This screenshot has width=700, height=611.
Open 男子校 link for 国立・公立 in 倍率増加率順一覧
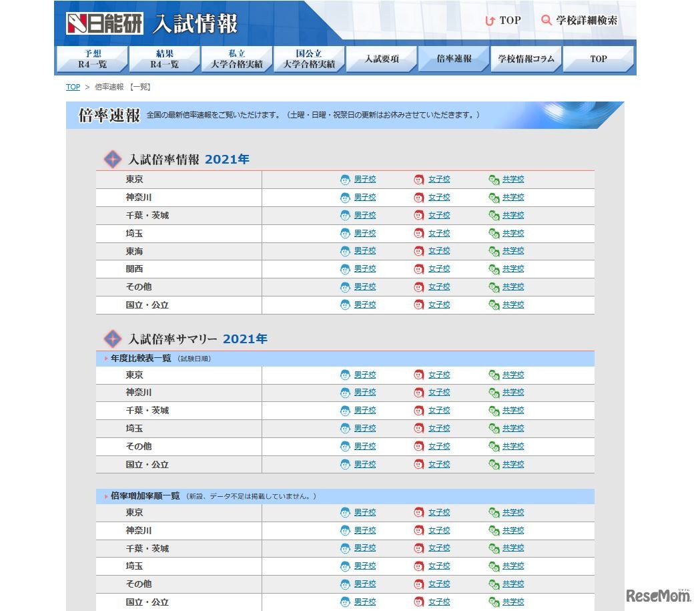pyautogui.click(x=365, y=602)
